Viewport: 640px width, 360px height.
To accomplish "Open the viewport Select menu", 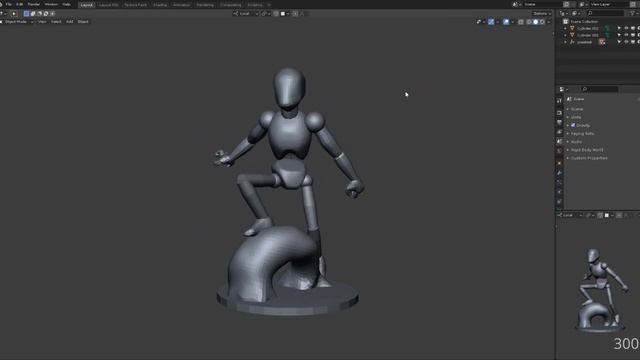I will click(x=56, y=22).
